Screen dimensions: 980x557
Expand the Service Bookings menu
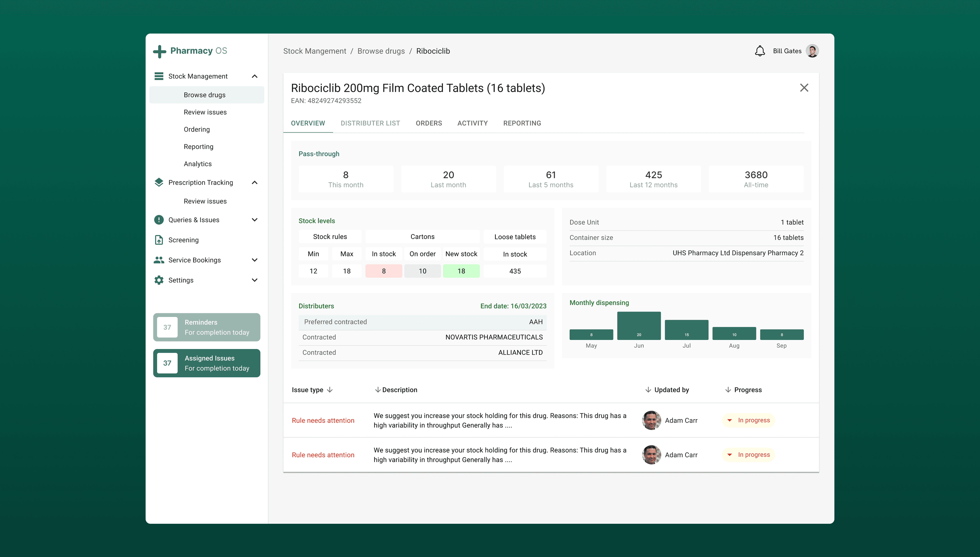254,260
